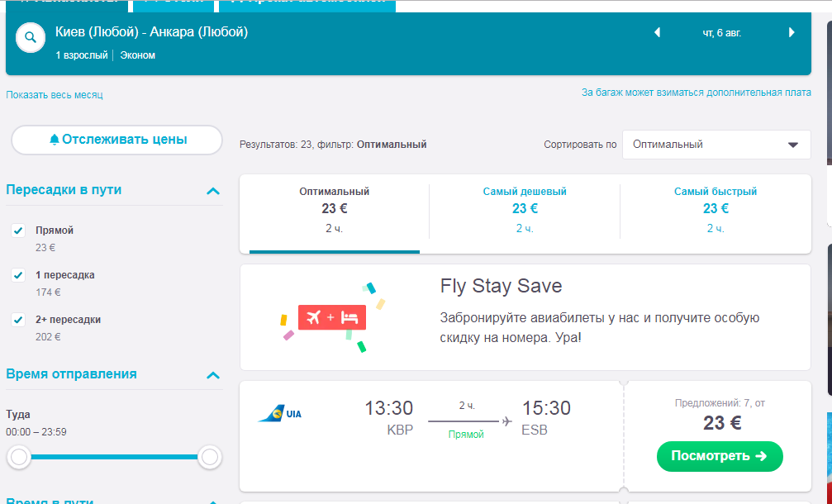Open the Сортировать по dropdown
This screenshot has width=832, height=504.
pos(716,145)
